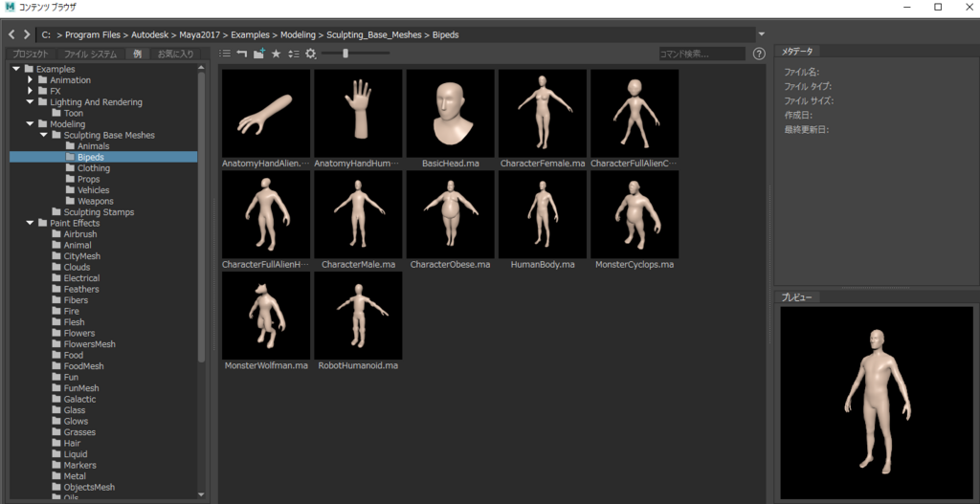
Task: Select the Galactic folder in the tree
Action: click(x=74, y=399)
